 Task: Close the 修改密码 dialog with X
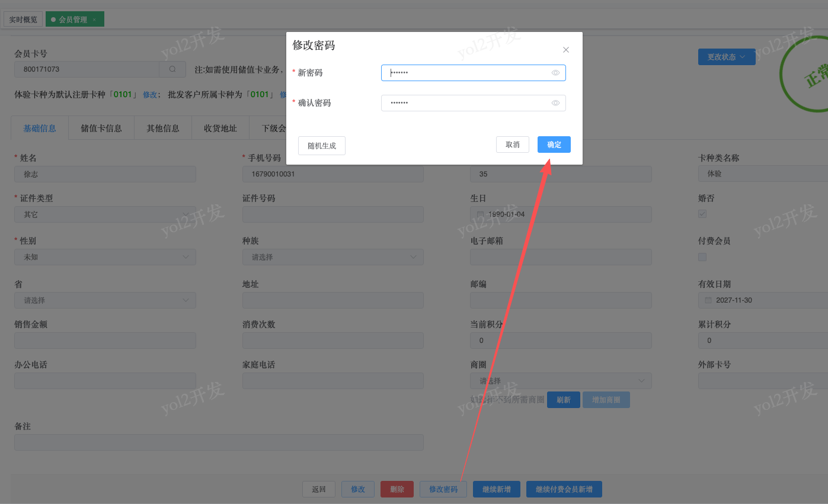pyautogui.click(x=566, y=50)
